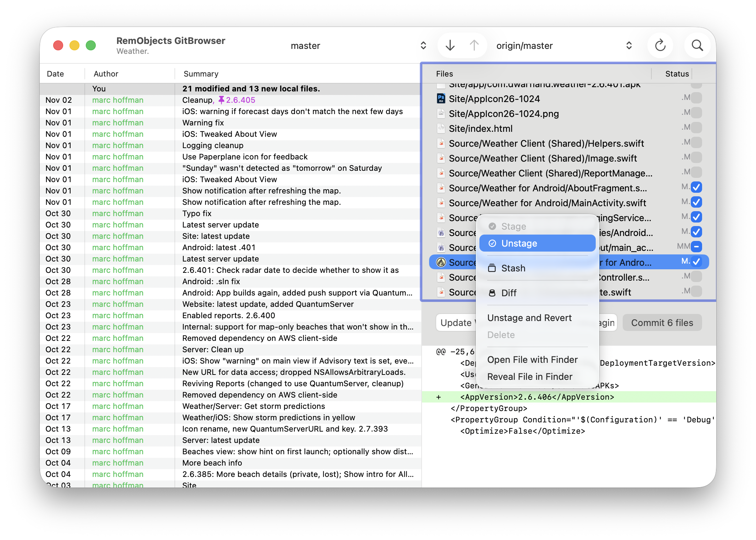The image size is (756, 540).
Task: Toggle the partially staged MM checkbox
Action: [696, 247]
